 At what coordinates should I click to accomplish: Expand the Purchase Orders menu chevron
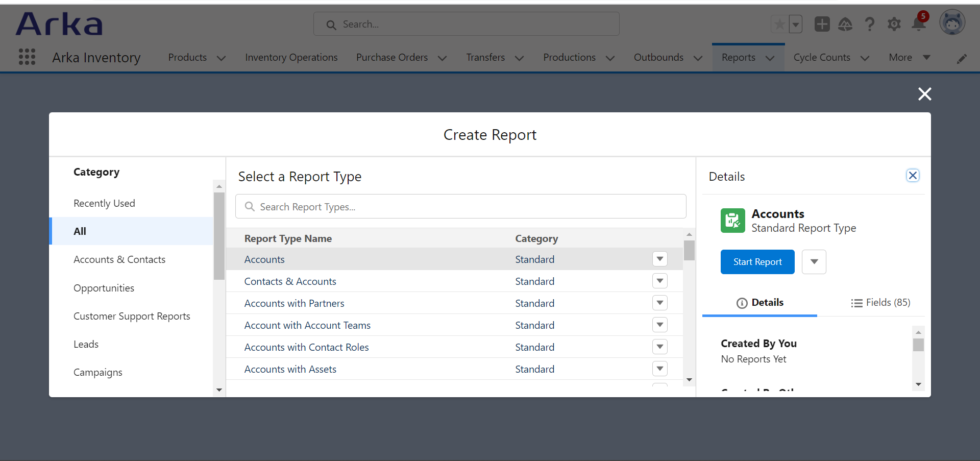(442, 58)
